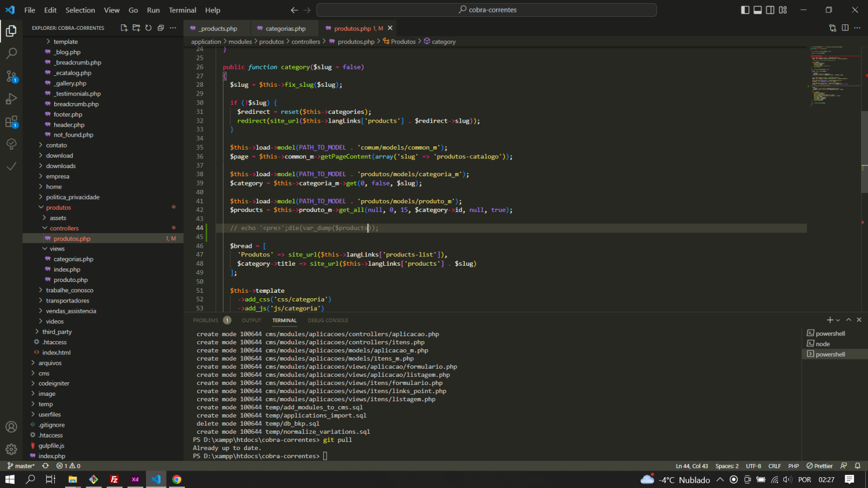Switch to the categorias.php tab
The width and height of the screenshot is (868, 488).
[x=285, y=28]
